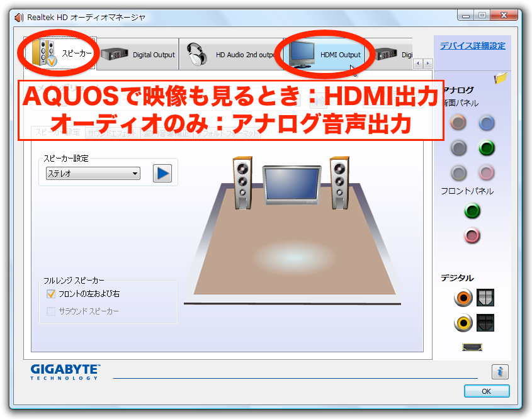Confirm with the OK button

tap(487, 391)
